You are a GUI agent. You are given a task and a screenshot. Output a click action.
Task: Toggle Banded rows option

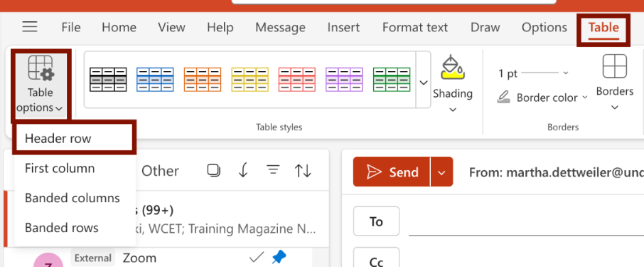[75, 228]
